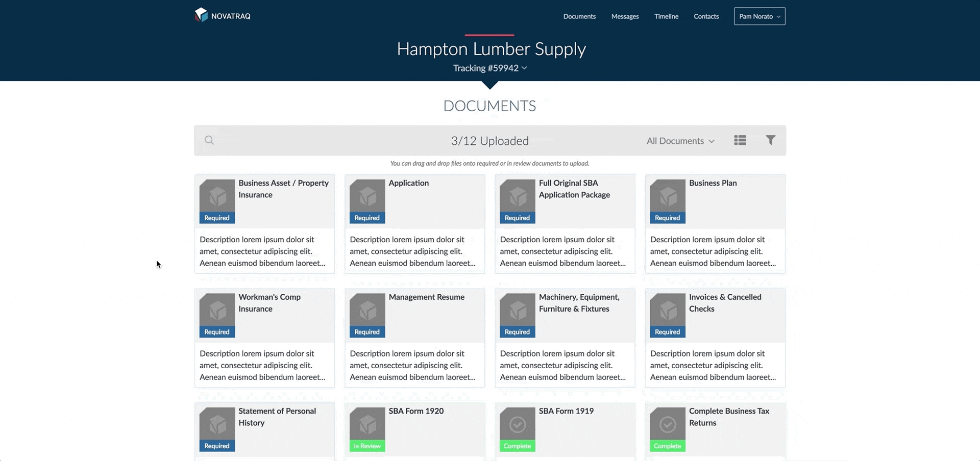Click Required badge on Management Resume card

367,332
